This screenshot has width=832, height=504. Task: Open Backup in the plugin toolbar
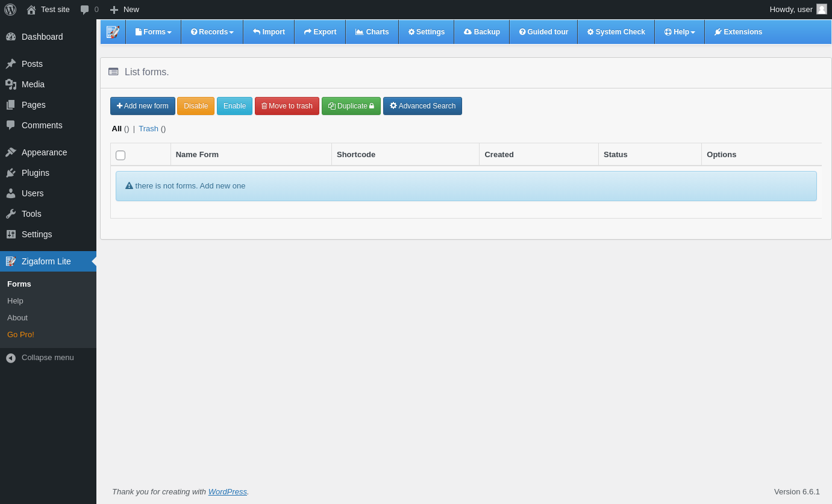(482, 32)
